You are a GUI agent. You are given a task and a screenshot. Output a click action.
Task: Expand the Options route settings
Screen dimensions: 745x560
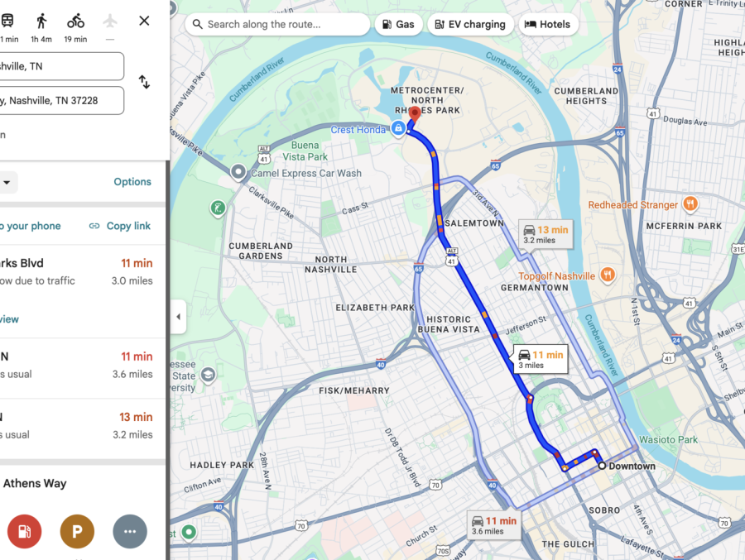132,182
